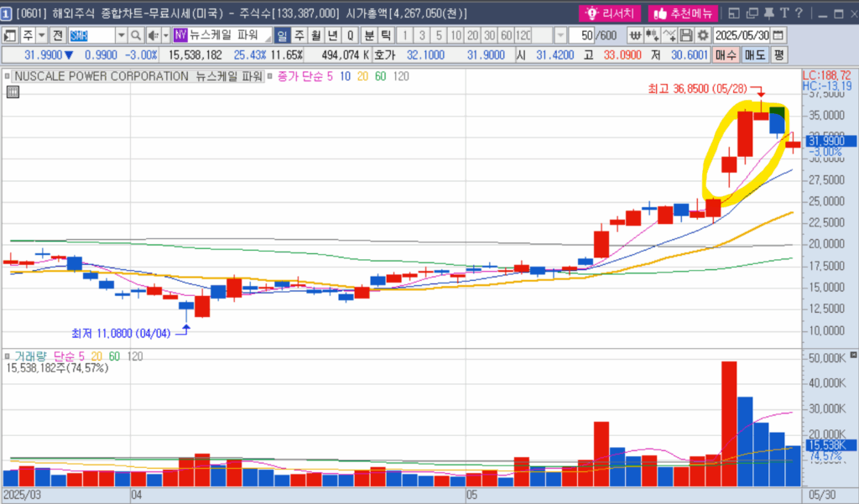This screenshot has width=859, height=504.
Task: Open chart settings gear icon
Action: pos(703,35)
